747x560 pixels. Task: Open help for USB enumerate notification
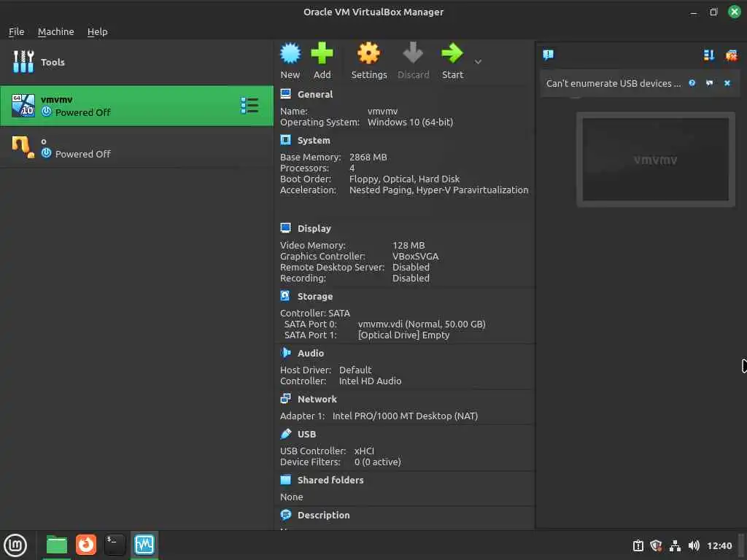pyautogui.click(x=692, y=83)
